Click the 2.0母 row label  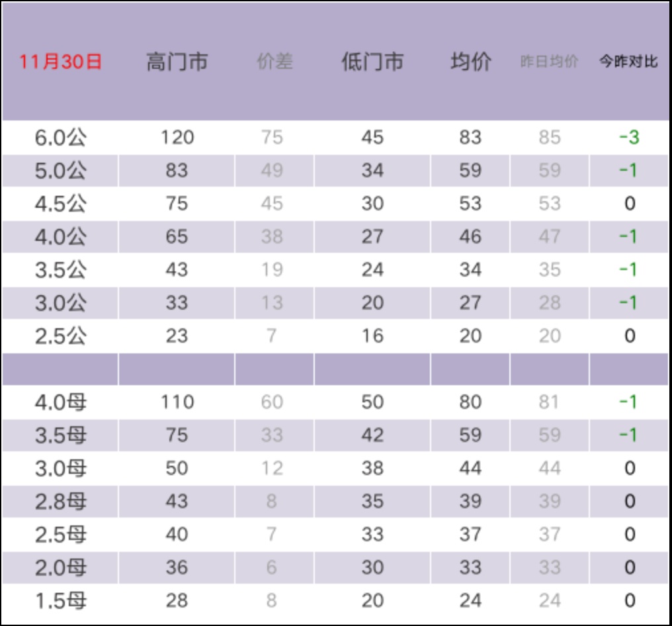[x=60, y=568]
